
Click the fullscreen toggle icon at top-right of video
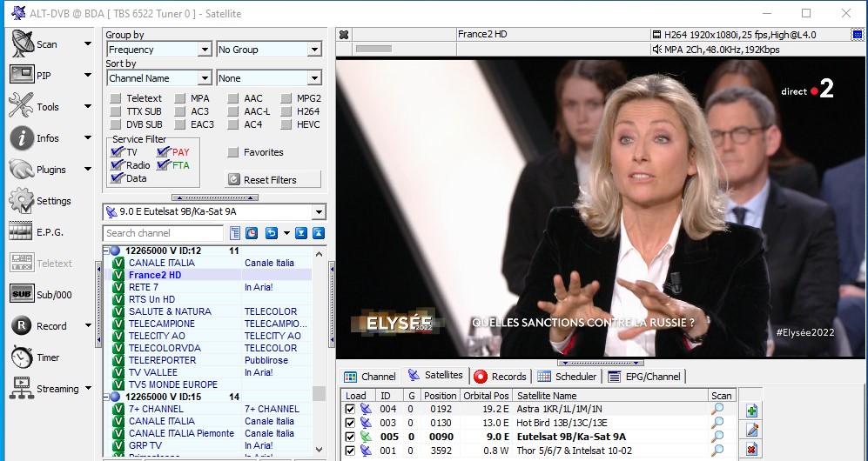pyautogui.click(x=857, y=35)
